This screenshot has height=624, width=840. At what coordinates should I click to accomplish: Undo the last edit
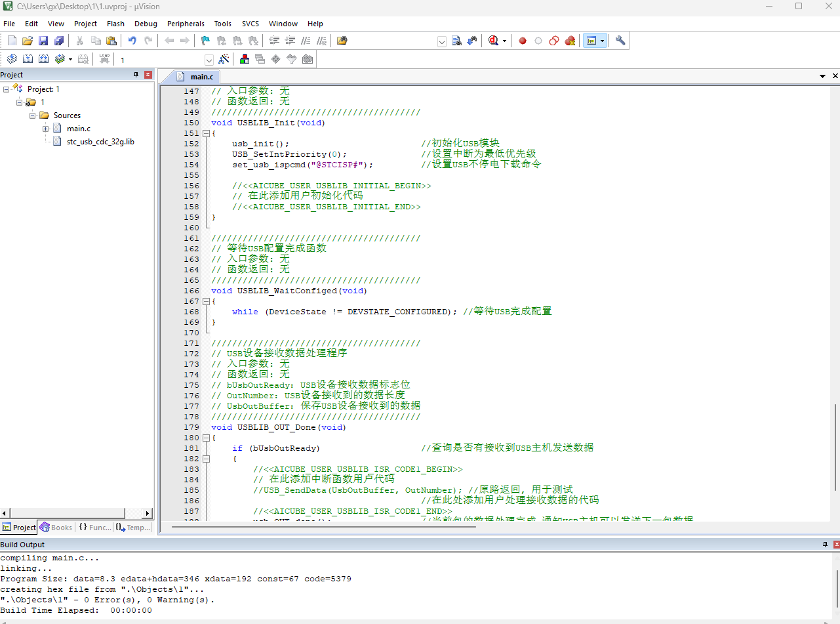click(x=132, y=41)
